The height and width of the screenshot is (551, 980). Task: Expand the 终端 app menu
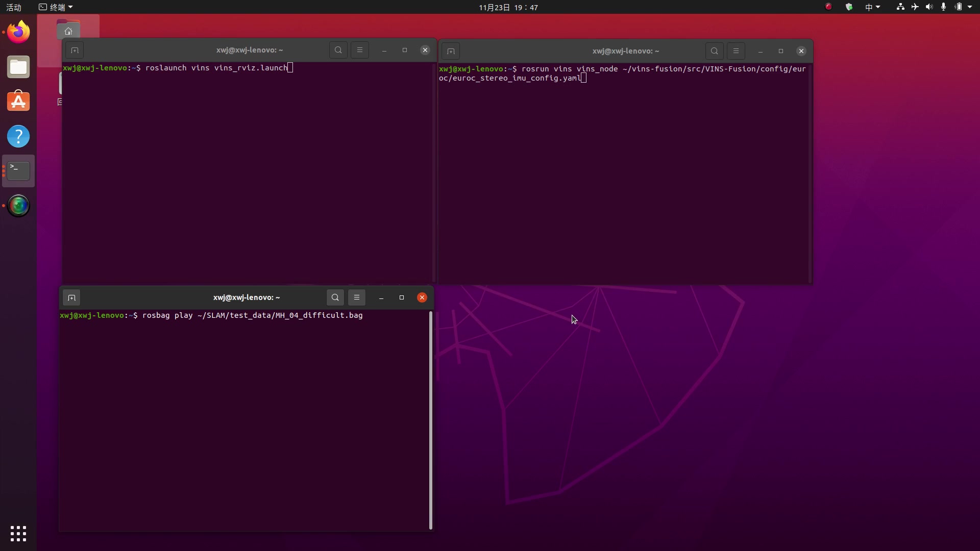(56, 7)
